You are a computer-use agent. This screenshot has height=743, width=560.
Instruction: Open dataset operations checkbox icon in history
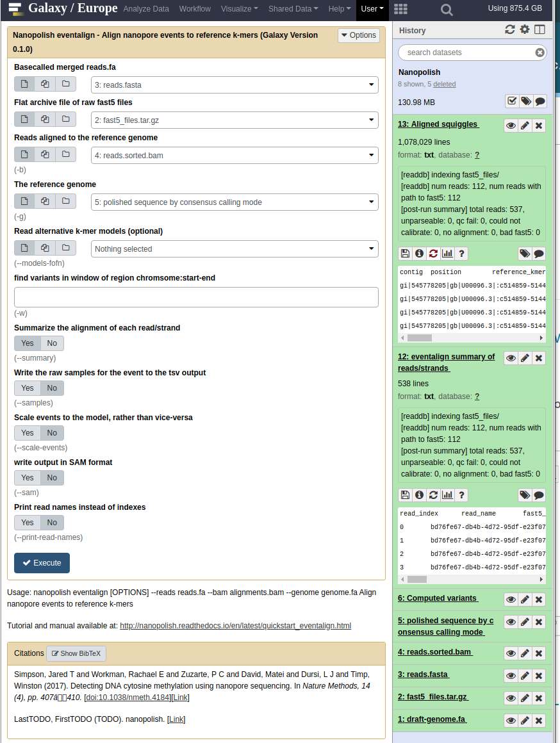(x=512, y=101)
